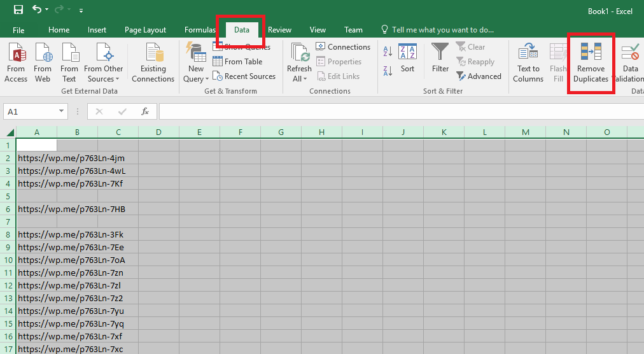Screen dimensions: 644x354
Task: Switch to the Review tab
Action: point(280,30)
